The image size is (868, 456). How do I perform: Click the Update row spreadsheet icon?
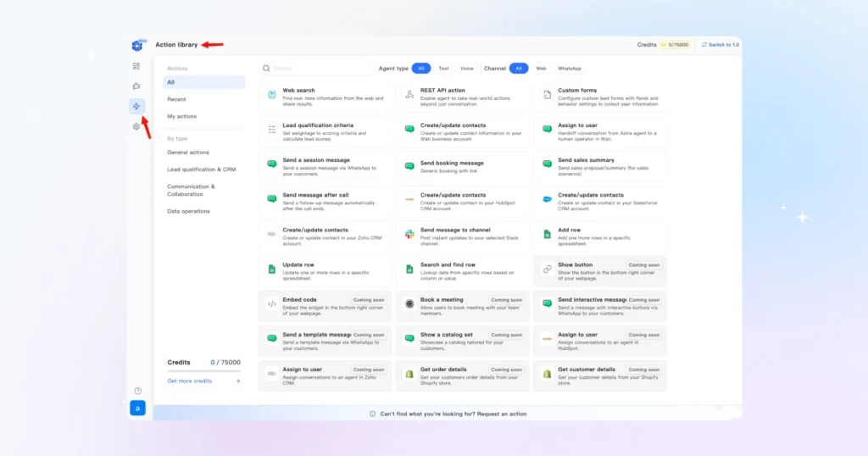[x=272, y=269]
